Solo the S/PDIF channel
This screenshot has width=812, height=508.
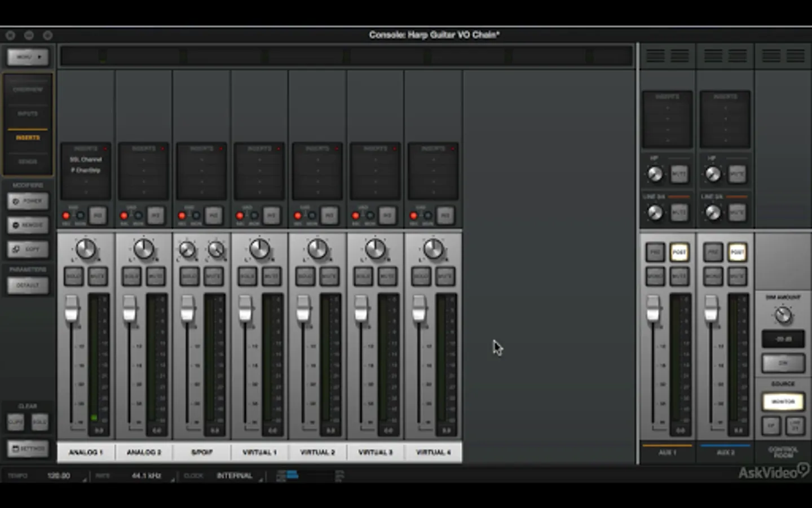189,277
